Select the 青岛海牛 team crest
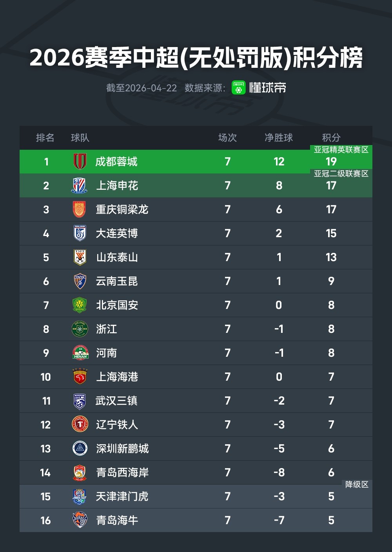Image resolution: width=392 pixels, height=552 pixels. (x=80, y=520)
